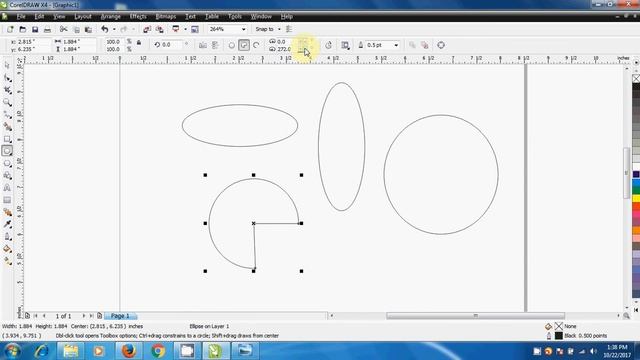Image resolution: width=640 pixels, height=360 pixels.
Task: Click the Copy icon in the toolbar
Action: pyautogui.click(x=76, y=29)
